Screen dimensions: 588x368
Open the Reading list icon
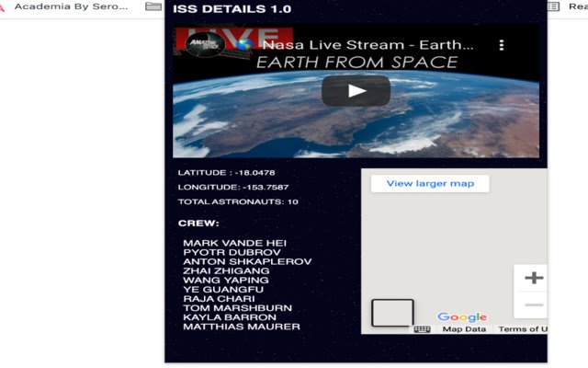click(x=553, y=6)
